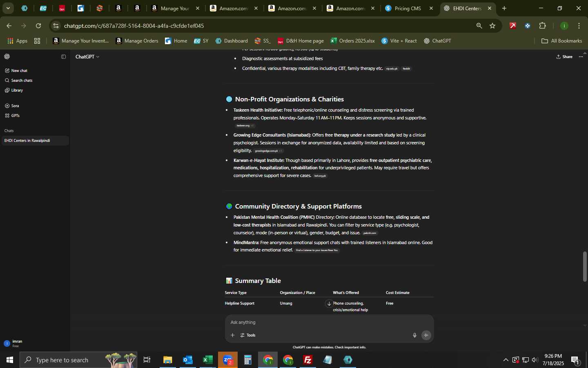Viewport: 588px width, 368px height.
Task: Open Search chats
Action: click(x=22, y=80)
